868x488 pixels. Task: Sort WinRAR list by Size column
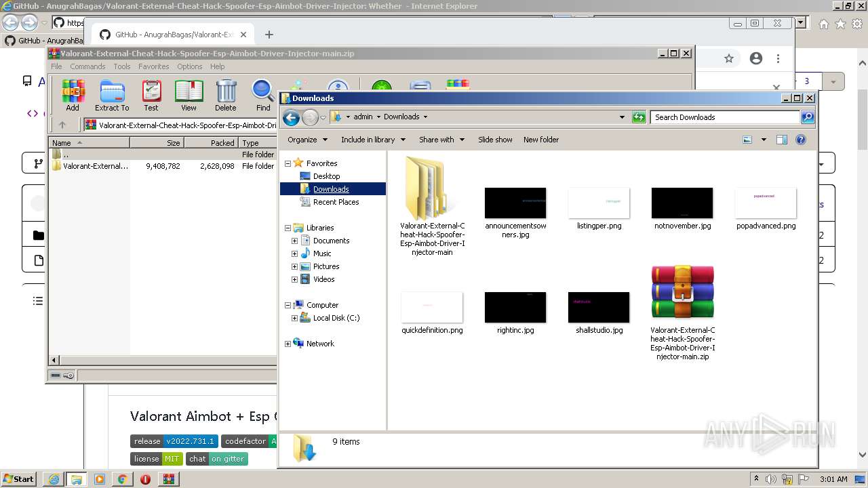coord(157,143)
